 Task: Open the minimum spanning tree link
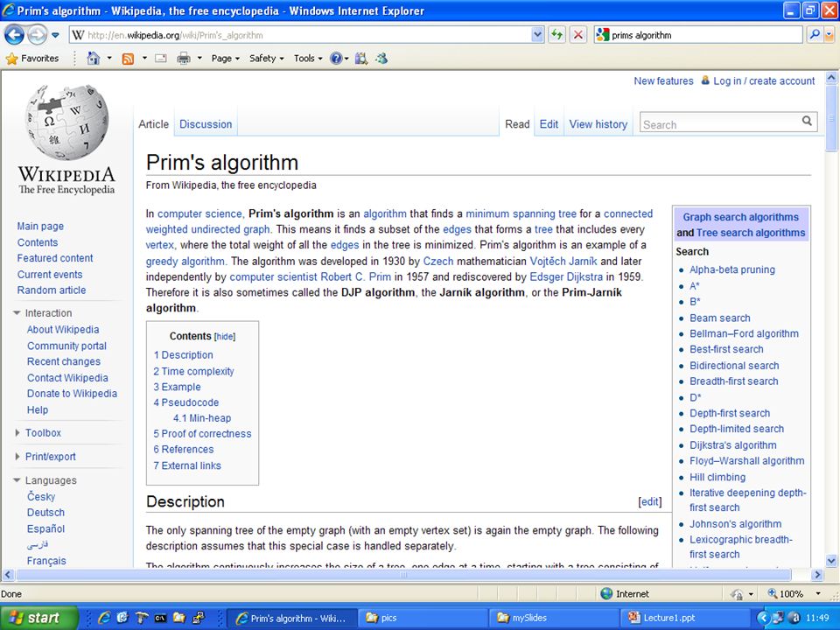(521, 213)
